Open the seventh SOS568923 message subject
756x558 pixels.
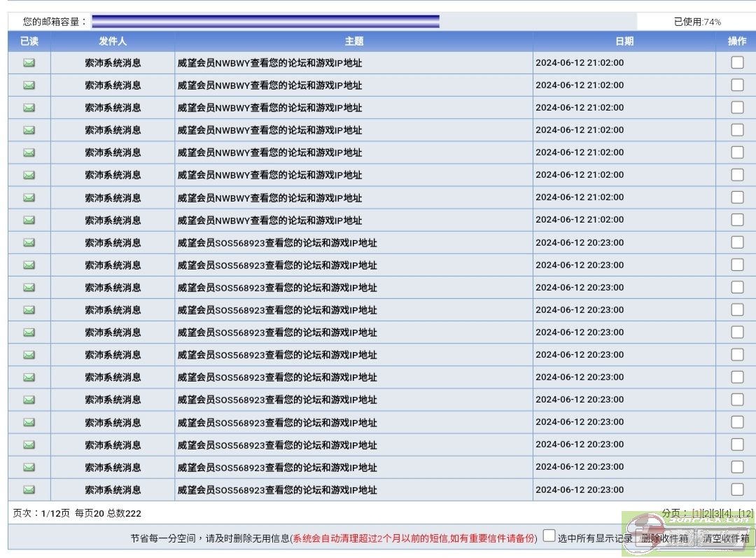coord(277,377)
